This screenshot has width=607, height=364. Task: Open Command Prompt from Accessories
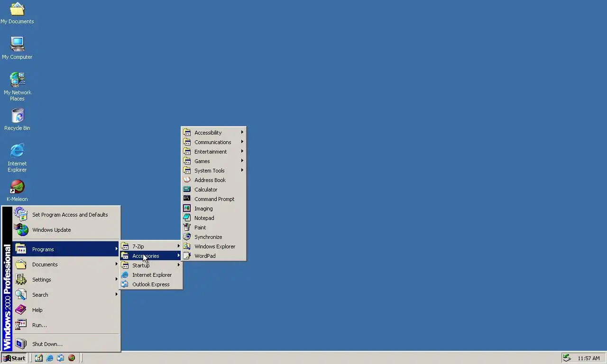click(213, 199)
